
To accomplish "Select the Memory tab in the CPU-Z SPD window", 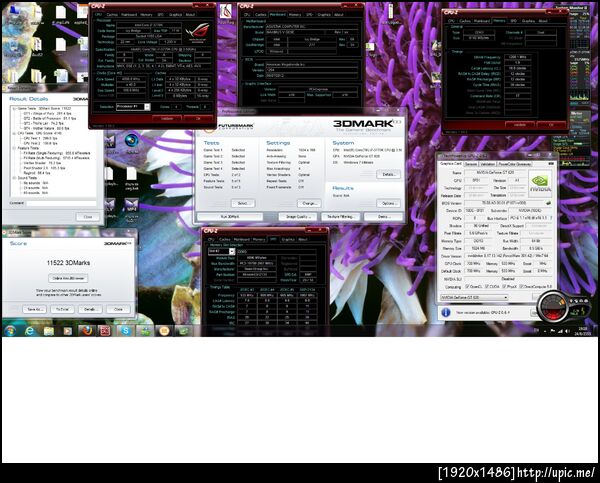I will (x=259, y=240).
